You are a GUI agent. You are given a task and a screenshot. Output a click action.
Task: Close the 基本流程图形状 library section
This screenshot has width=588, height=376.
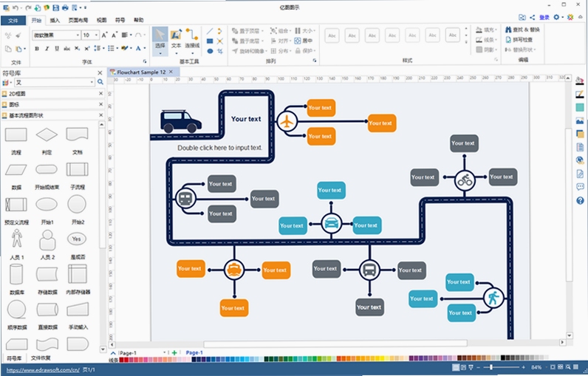(x=100, y=115)
